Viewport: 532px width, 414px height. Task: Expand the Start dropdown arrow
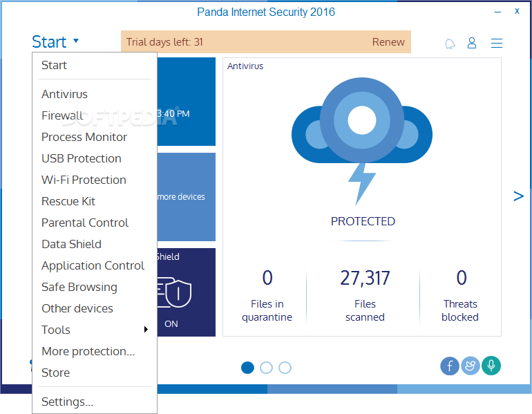(x=76, y=41)
